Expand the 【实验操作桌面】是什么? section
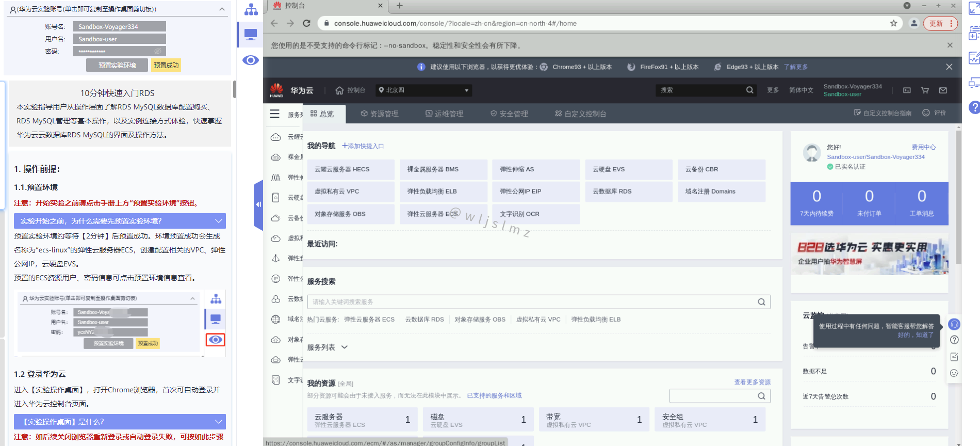 click(x=120, y=422)
